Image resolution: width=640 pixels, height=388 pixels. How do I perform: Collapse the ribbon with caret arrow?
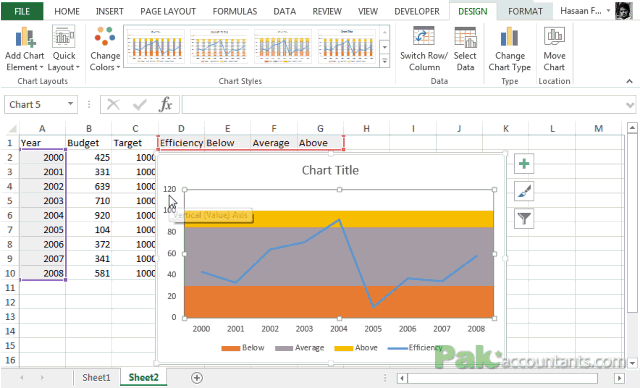point(629,82)
